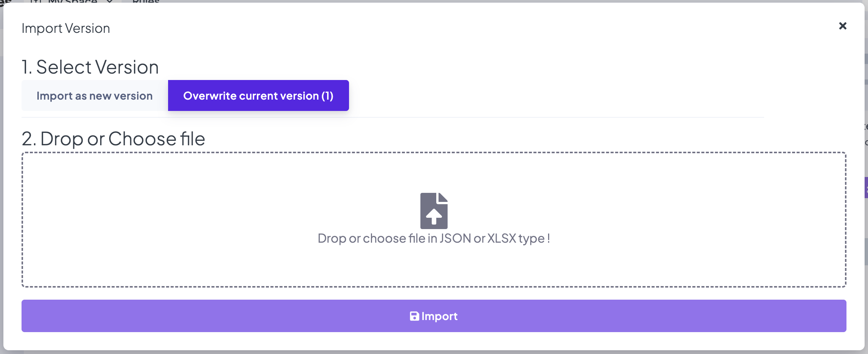868x354 pixels.
Task: Click the partially hidden logo text at top-left
Action: click(x=5, y=2)
